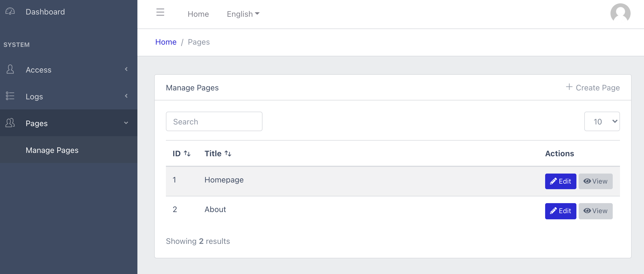Image resolution: width=644 pixels, height=274 pixels.
Task: Expand the Access sidebar section chevron
Action: click(x=126, y=69)
